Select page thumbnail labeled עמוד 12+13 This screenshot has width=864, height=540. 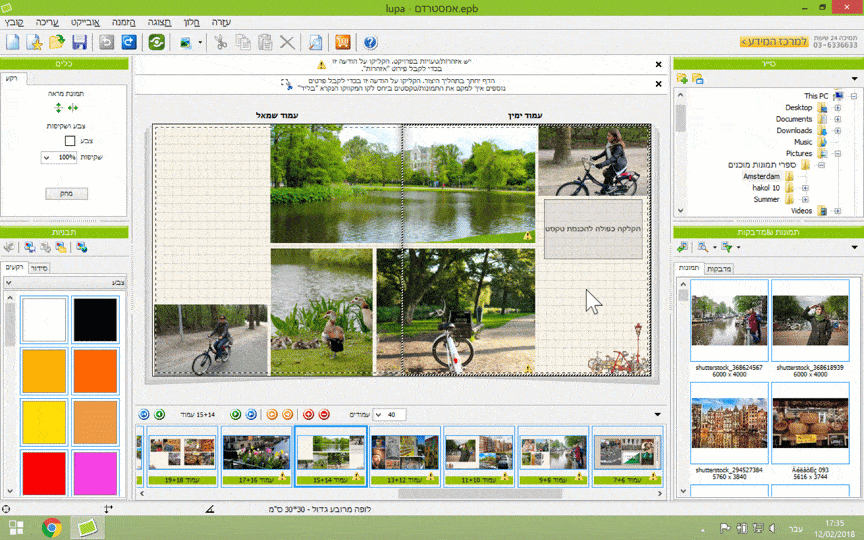click(405, 454)
